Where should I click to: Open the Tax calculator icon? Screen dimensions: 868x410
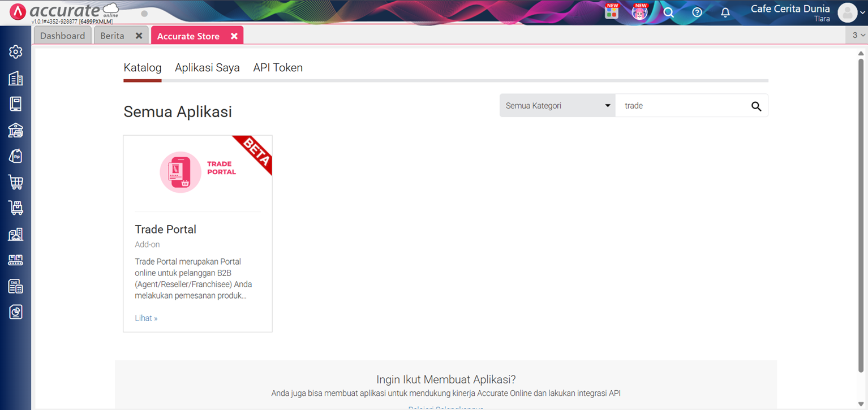pos(16,286)
